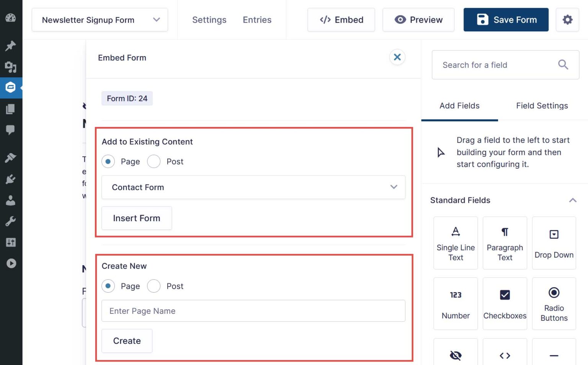Open the Plugins icon in the sidebar
Image resolution: width=588 pixels, height=365 pixels.
[11, 179]
